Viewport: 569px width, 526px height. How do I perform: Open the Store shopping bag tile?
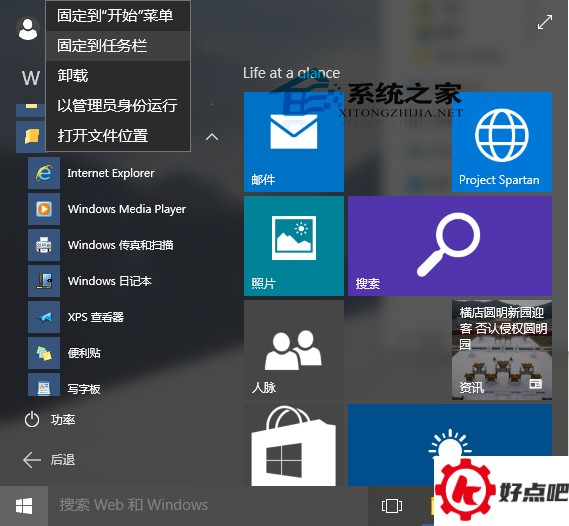294,445
